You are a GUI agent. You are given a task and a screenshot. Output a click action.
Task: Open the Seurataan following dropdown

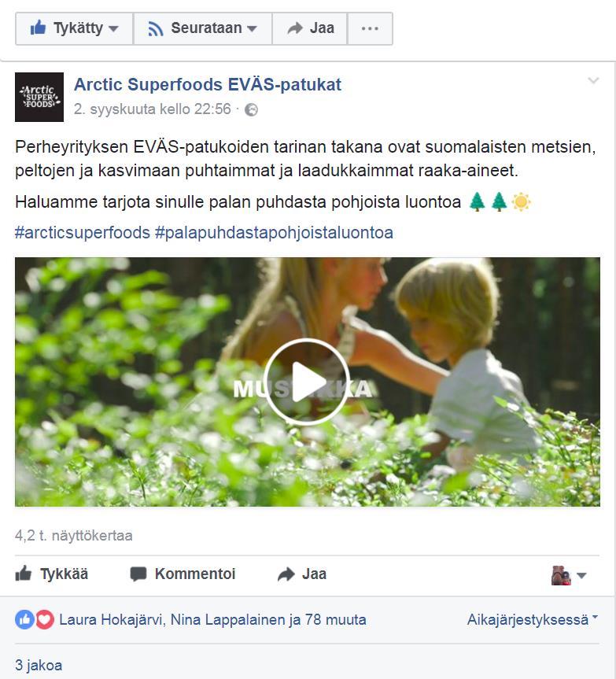point(203,28)
